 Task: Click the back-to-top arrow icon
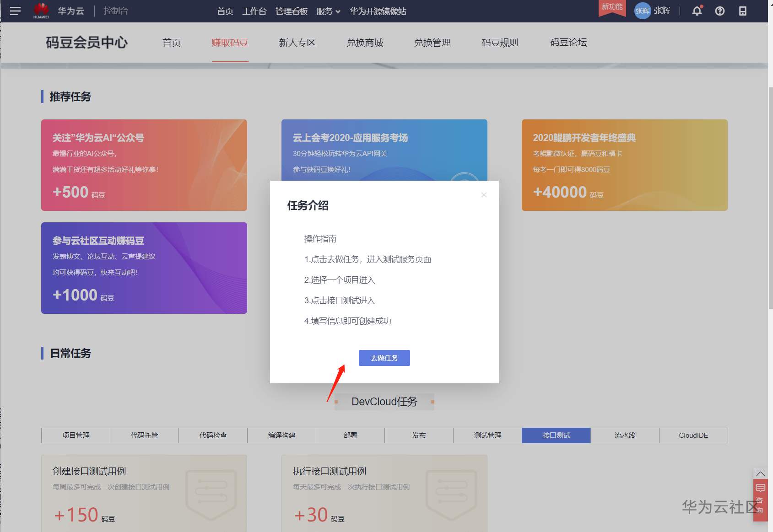click(x=761, y=473)
